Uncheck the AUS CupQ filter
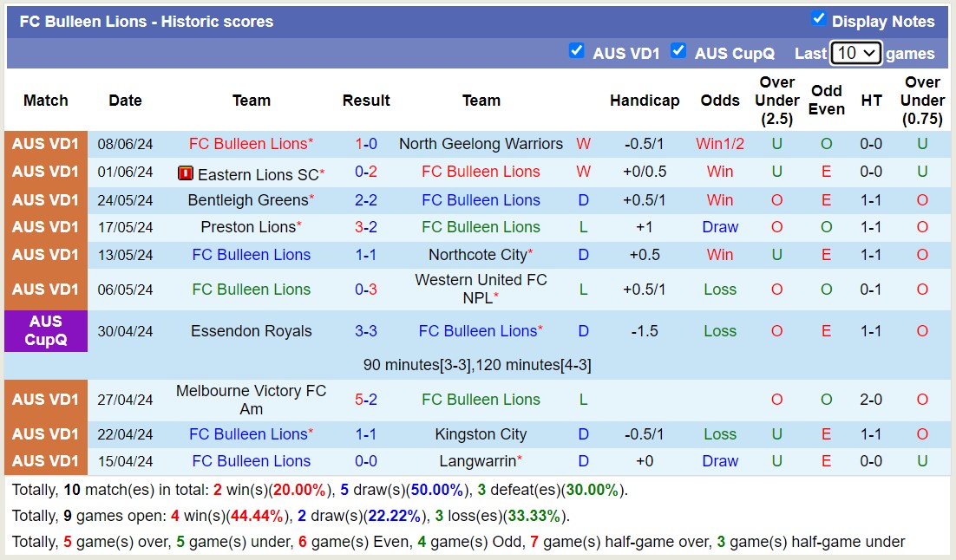956x560 pixels. [678, 51]
